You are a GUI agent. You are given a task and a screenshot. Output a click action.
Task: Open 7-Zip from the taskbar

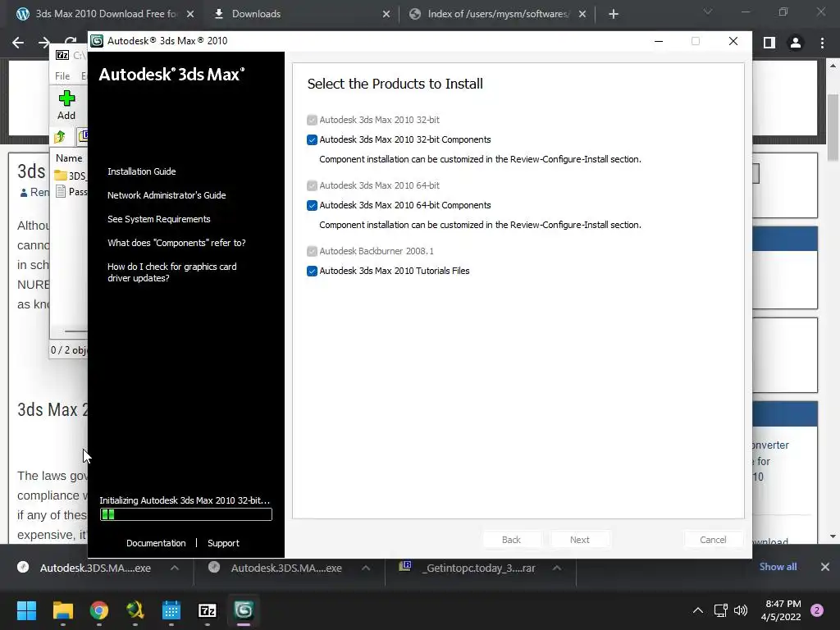[x=208, y=610]
